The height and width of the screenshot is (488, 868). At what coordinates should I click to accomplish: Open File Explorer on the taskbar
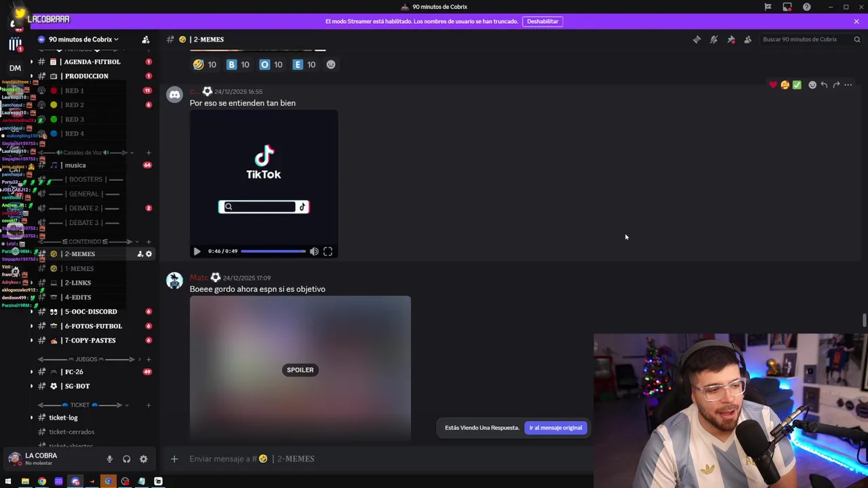[x=25, y=481]
